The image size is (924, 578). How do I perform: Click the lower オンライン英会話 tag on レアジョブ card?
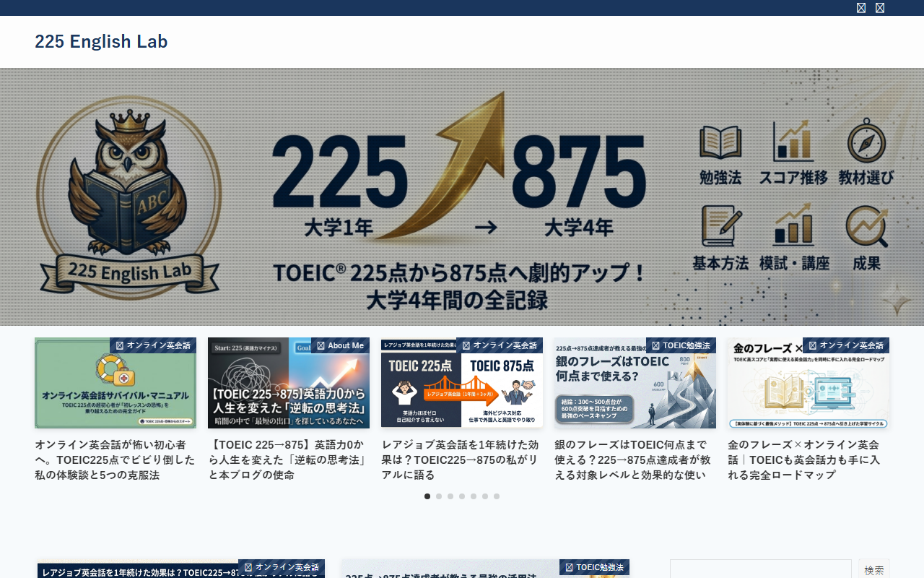point(282,567)
